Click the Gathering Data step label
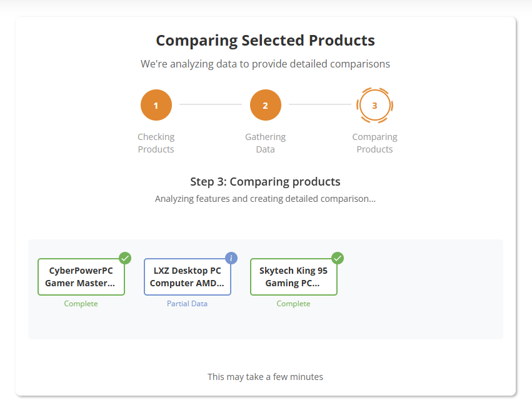This screenshot has width=532, height=405. (x=265, y=143)
